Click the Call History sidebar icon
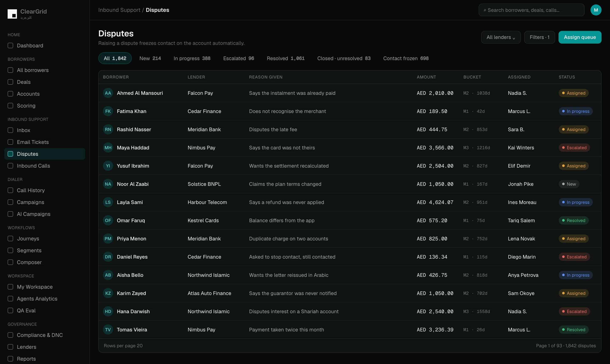This screenshot has height=364, width=610. pos(10,190)
